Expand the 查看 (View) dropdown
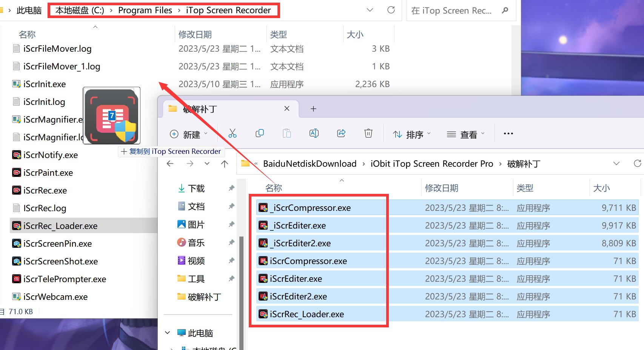644x350 pixels. click(x=465, y=134)
